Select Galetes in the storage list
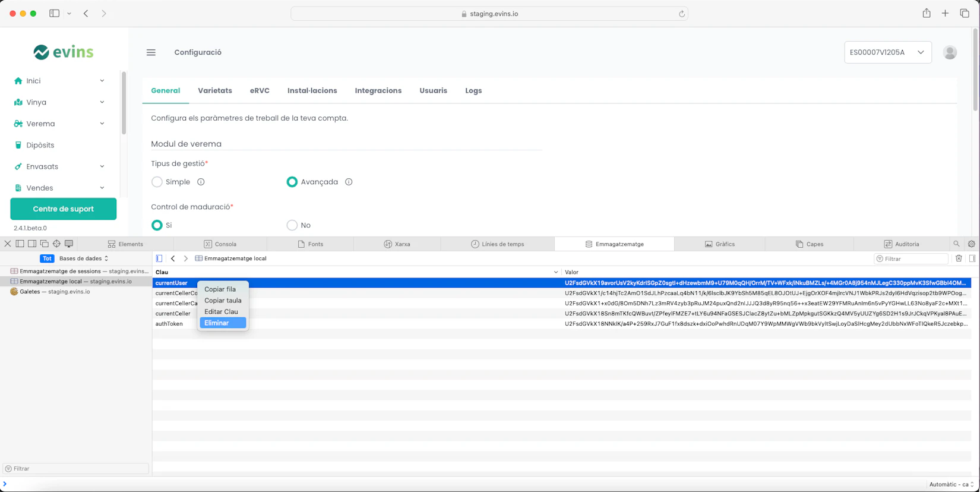This screenshot has height=492, width=980. coord(55,292)
